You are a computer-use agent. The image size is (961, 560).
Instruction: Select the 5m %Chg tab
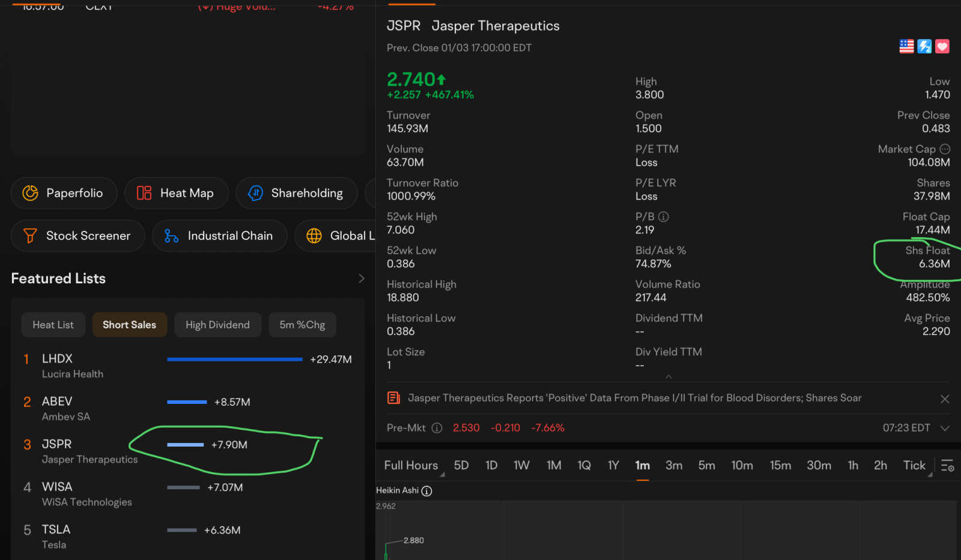point(302,325)
